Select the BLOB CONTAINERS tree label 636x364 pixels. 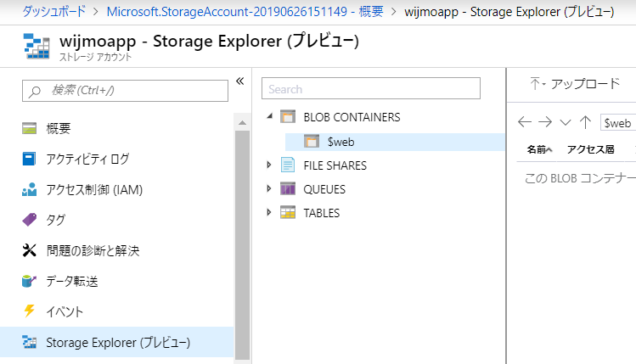click(352, 117)
